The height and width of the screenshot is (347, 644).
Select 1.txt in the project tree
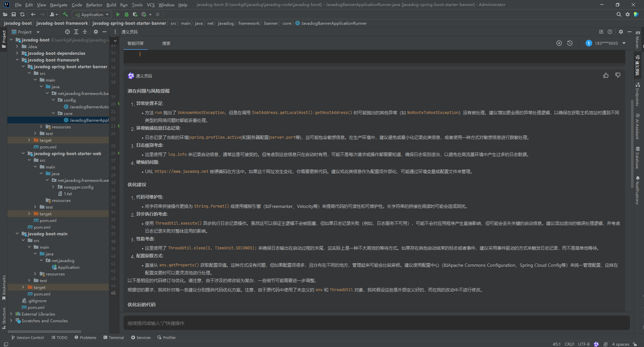(x=65, y=194)
